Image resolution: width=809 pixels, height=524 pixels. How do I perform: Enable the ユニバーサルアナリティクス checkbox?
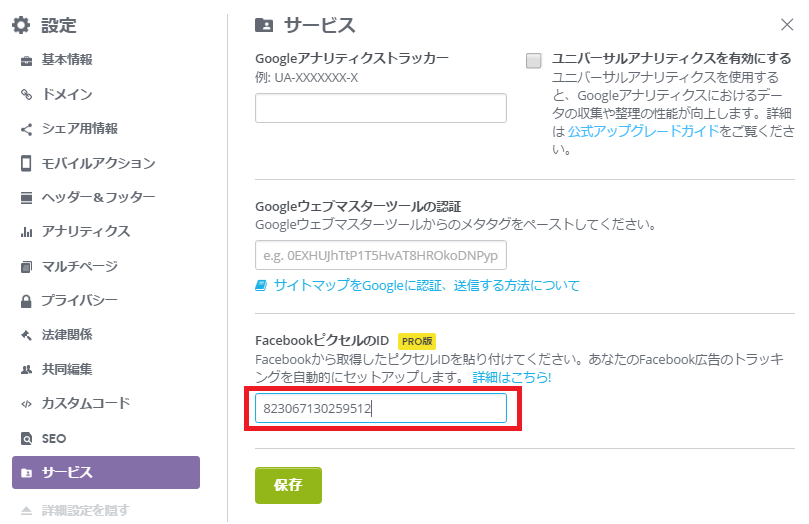point(533,60)
